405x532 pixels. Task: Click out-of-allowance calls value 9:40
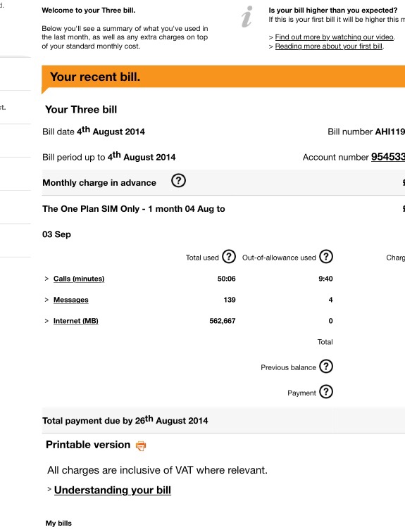coord(325,279)
